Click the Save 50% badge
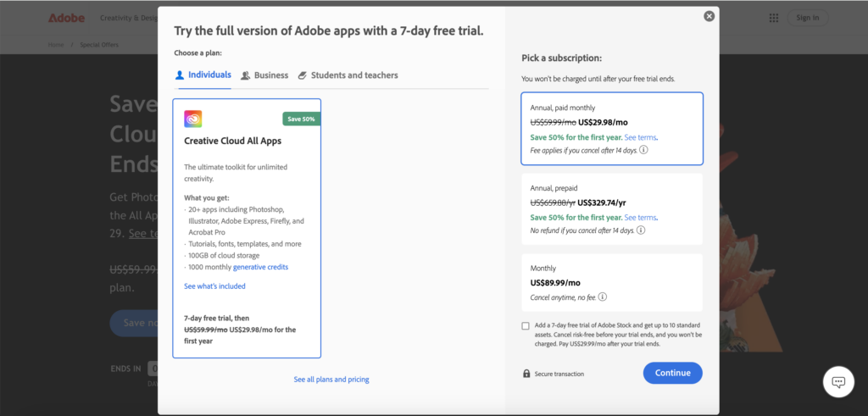868x416 pixels. point(302,119)
